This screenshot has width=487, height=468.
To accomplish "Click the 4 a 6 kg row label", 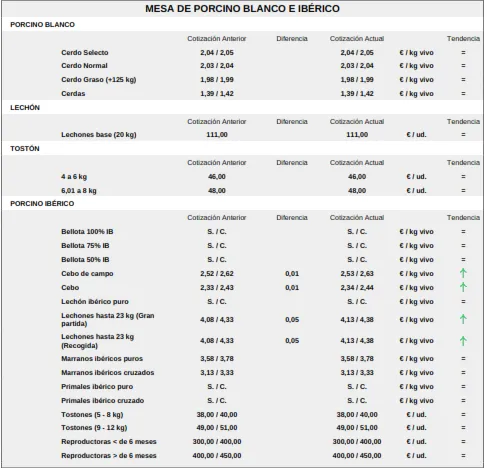I will 74,177.
